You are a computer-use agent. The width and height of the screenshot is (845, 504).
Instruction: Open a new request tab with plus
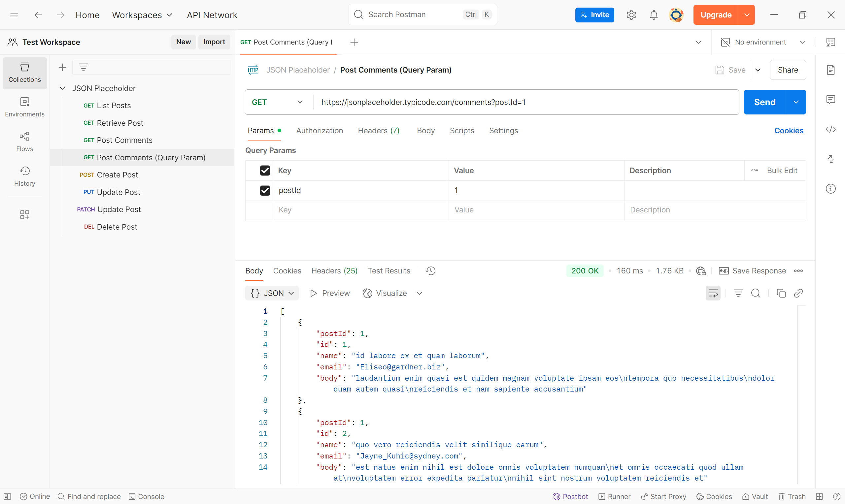354,42
